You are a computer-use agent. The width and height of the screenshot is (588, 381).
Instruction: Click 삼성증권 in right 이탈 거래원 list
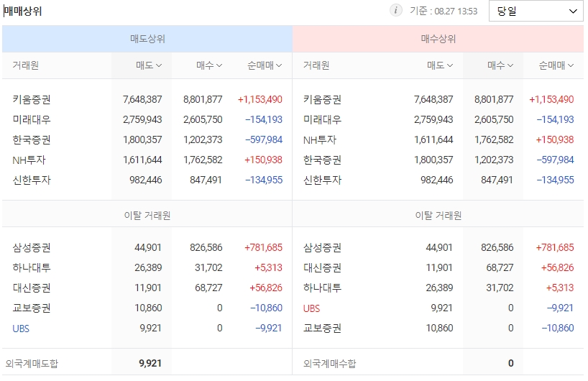(x=322, y=247)
